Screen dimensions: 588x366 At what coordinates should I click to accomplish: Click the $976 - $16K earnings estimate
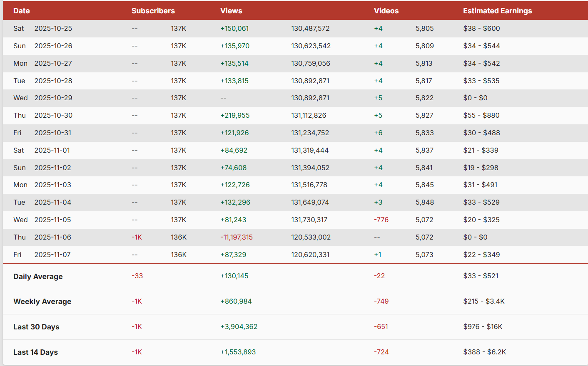pos(483,326)
